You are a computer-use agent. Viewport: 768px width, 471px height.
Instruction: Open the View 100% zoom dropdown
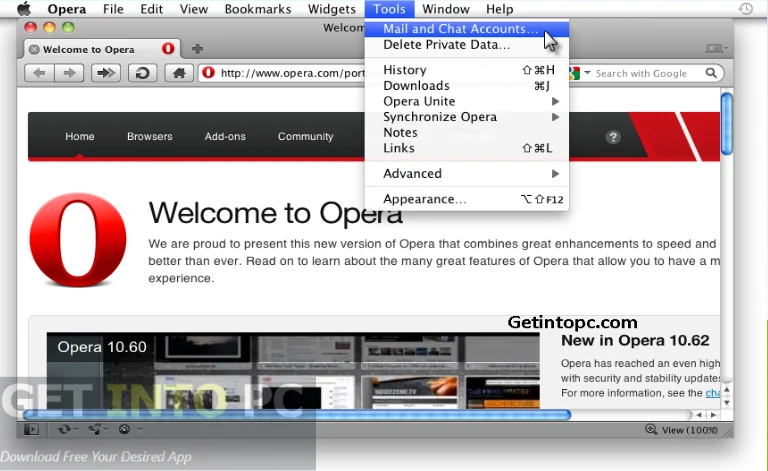pyautogui.click(x=690, y=430)
